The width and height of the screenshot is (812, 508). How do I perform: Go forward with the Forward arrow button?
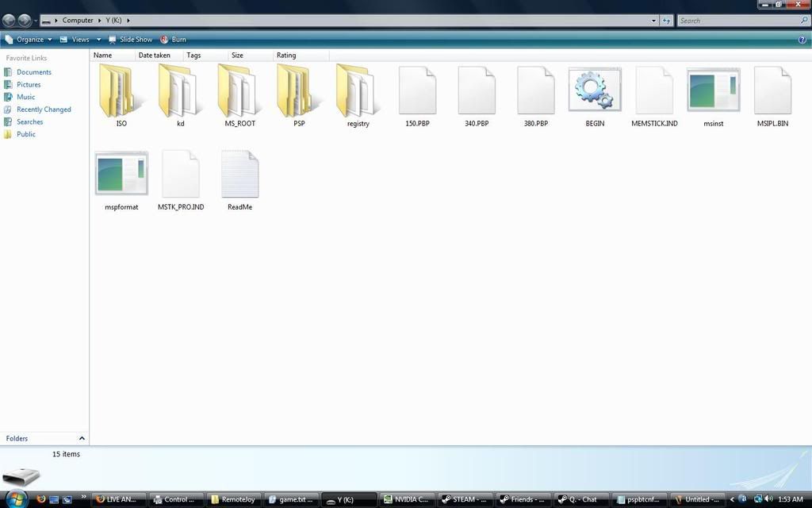(25, 20)
